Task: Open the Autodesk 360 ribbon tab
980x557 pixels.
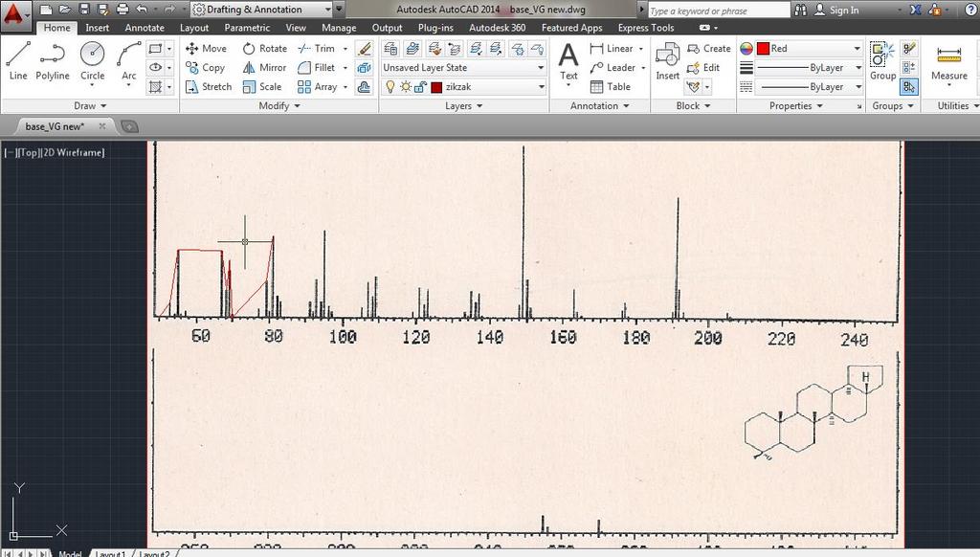Action: pos(497,28)
